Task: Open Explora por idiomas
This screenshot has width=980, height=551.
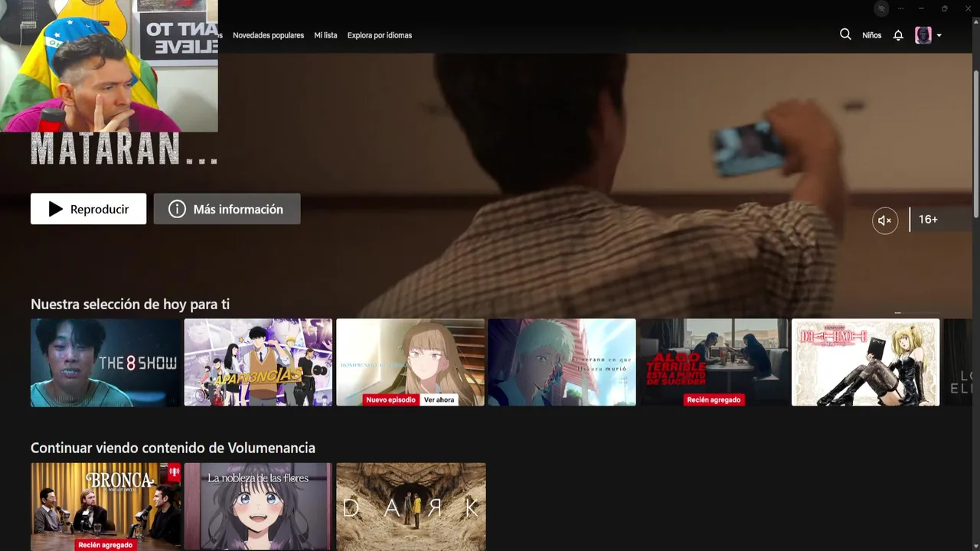Action: point(380,35)
